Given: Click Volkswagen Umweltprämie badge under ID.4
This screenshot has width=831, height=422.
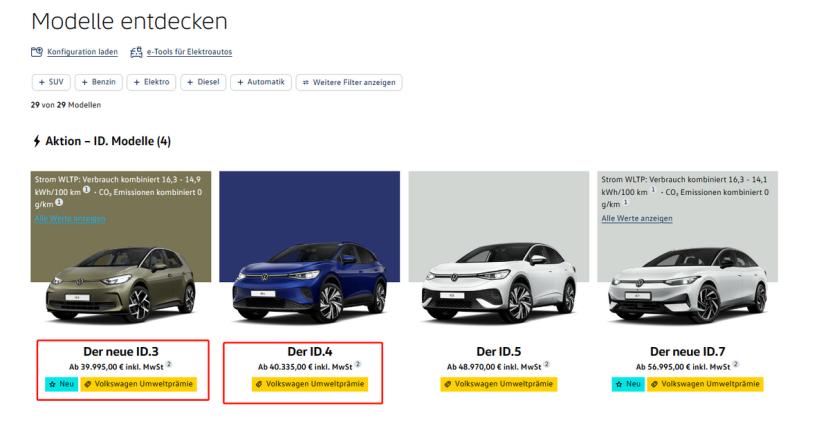Looking at the screenshot, I should click(x=310, y=384).
